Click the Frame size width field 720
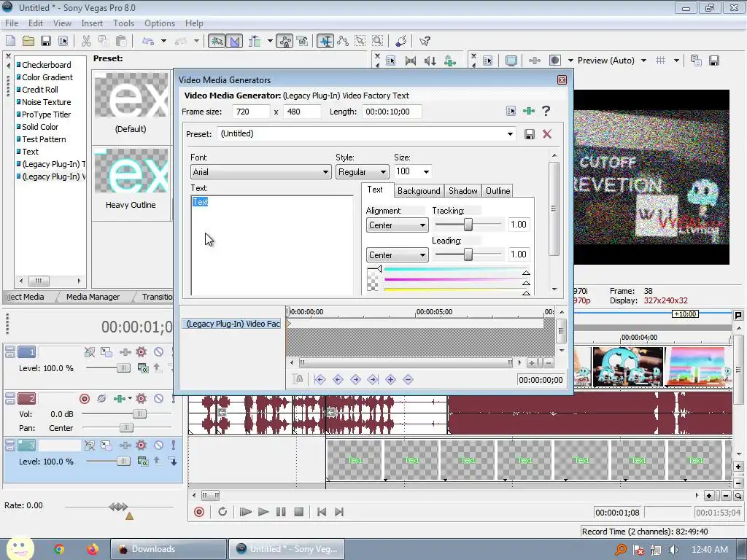This screenshot has height=560, width=747. [251, 112]
